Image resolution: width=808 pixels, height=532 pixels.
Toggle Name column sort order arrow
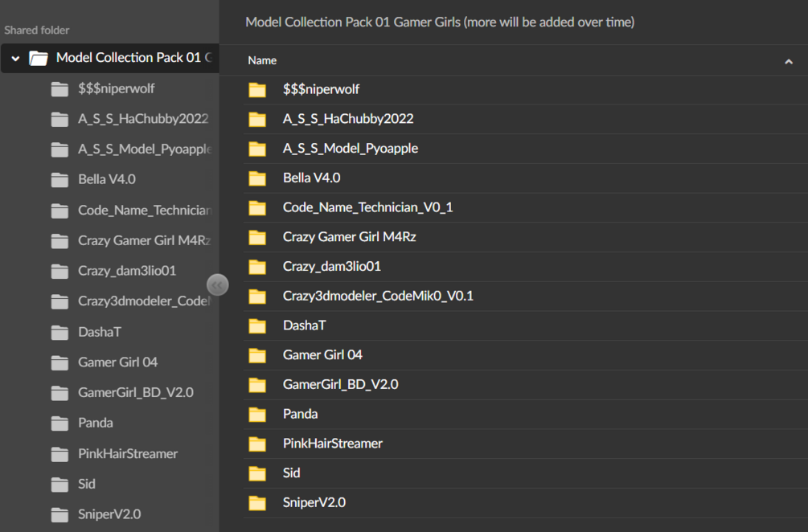789,62
